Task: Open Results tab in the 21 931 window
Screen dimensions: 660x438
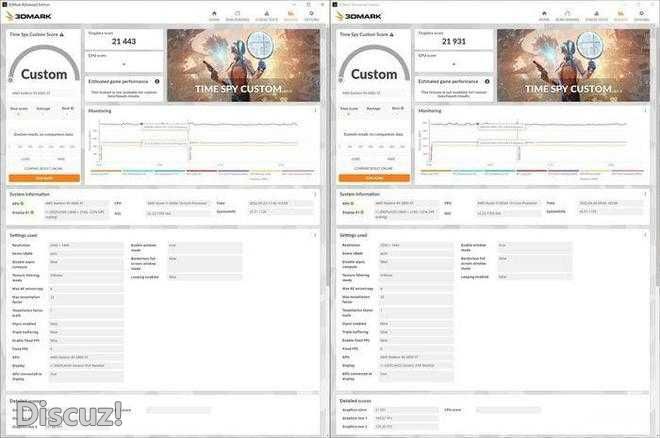Action: point(620,16)
